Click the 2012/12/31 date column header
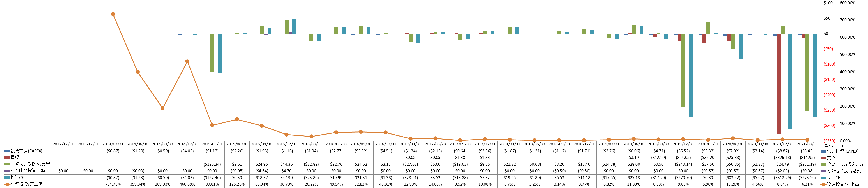This screenshot has width=868, height=188. tap(63, 144)
